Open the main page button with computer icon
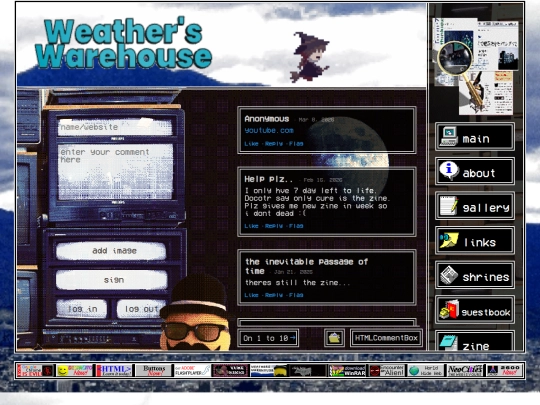Image resolution: width=540 pixels, height=405 pixels. pyautogui.click(x=475, y=137)
